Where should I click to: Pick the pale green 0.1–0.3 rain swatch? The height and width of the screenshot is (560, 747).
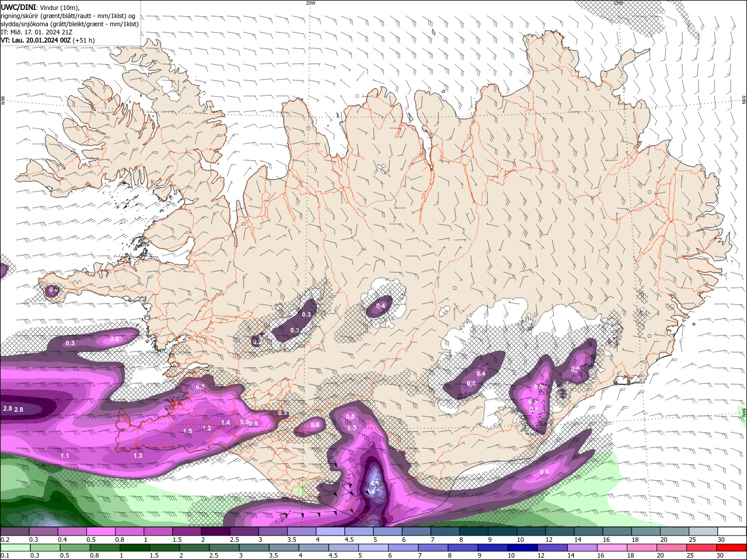click(15, 548)
